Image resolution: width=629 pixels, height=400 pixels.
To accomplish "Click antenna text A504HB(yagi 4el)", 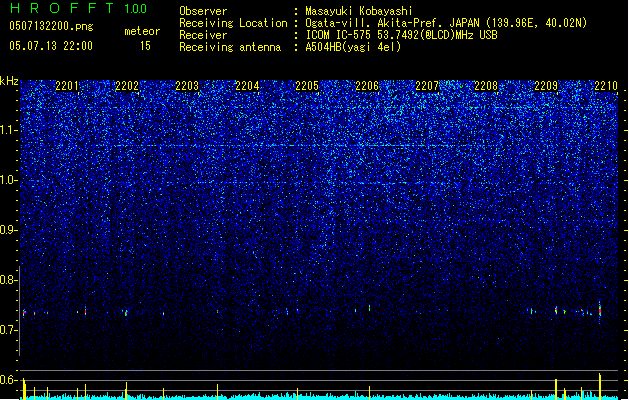I will tap(353, 47).
